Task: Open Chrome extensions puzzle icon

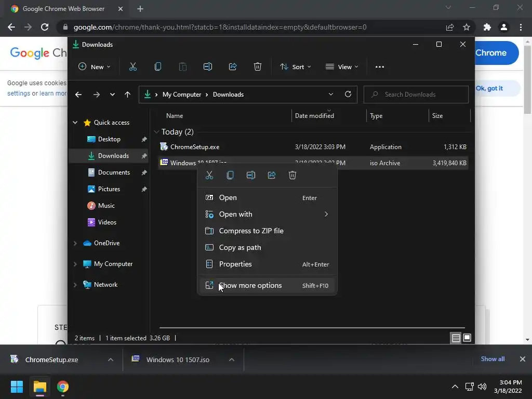Action: [487, 27]
